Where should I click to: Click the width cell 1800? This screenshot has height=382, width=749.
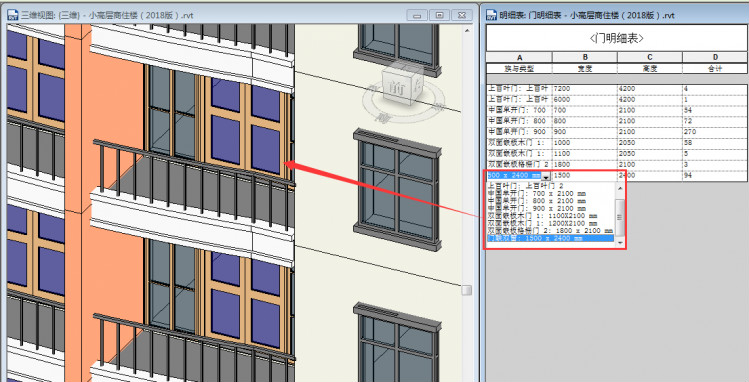click(x=585, y=164)
